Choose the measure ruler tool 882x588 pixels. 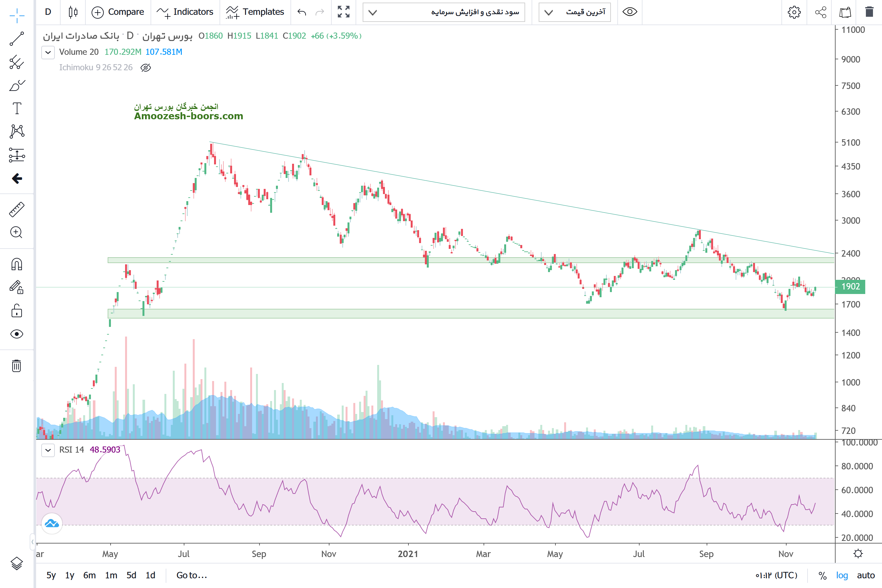(x=16, y=209)
